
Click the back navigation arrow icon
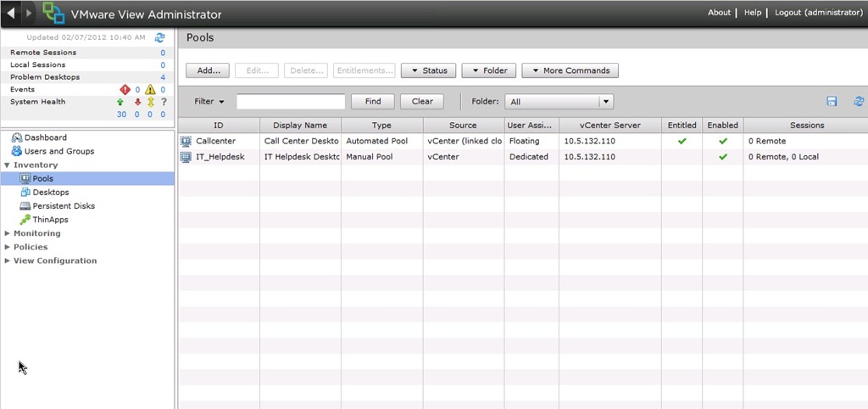point(11,14)
